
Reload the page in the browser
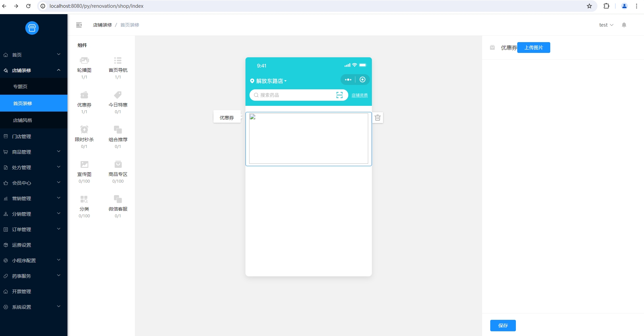coord(28,6)
